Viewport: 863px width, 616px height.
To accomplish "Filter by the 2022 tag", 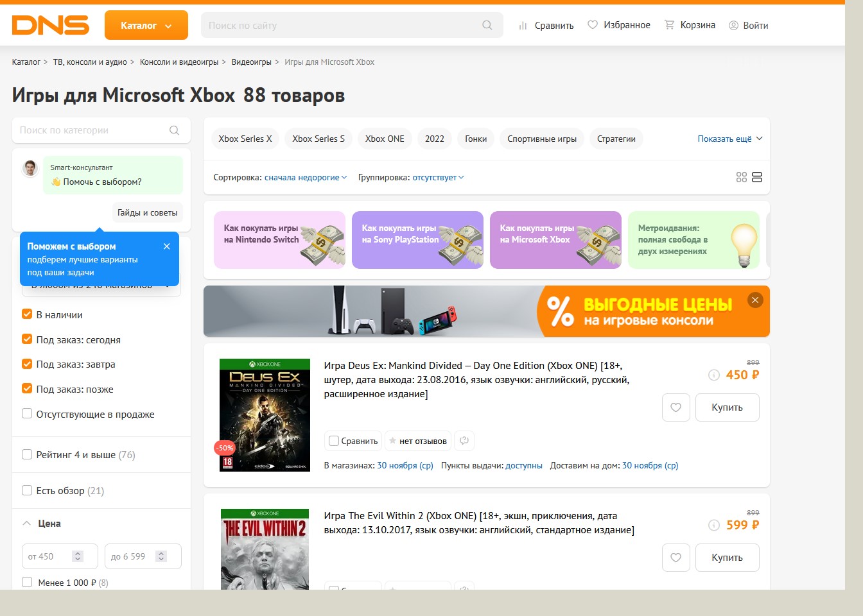I will [435, 139].
